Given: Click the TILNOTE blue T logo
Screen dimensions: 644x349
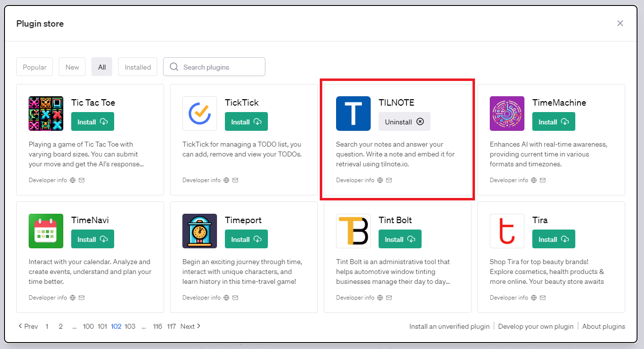Looking at the screenshot, I should click(353, 114).
